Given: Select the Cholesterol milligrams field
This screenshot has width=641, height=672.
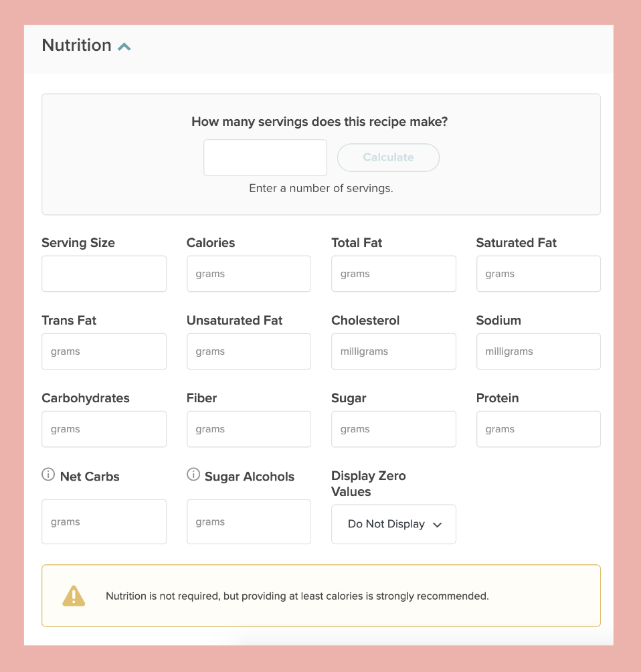Looking at the screenshot, I should [393, 351].
